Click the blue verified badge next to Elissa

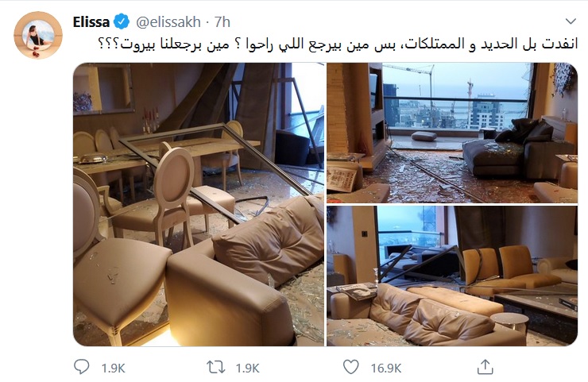(x=122, y=21)
